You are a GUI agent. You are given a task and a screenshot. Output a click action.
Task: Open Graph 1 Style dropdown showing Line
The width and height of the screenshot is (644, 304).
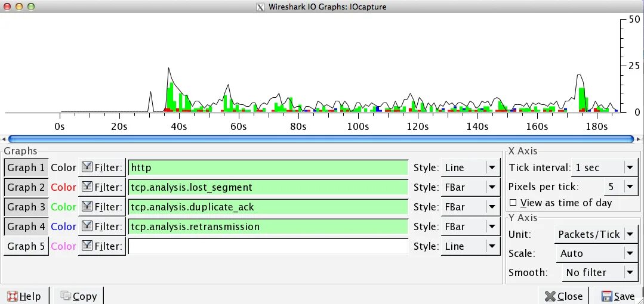(471, 167)
